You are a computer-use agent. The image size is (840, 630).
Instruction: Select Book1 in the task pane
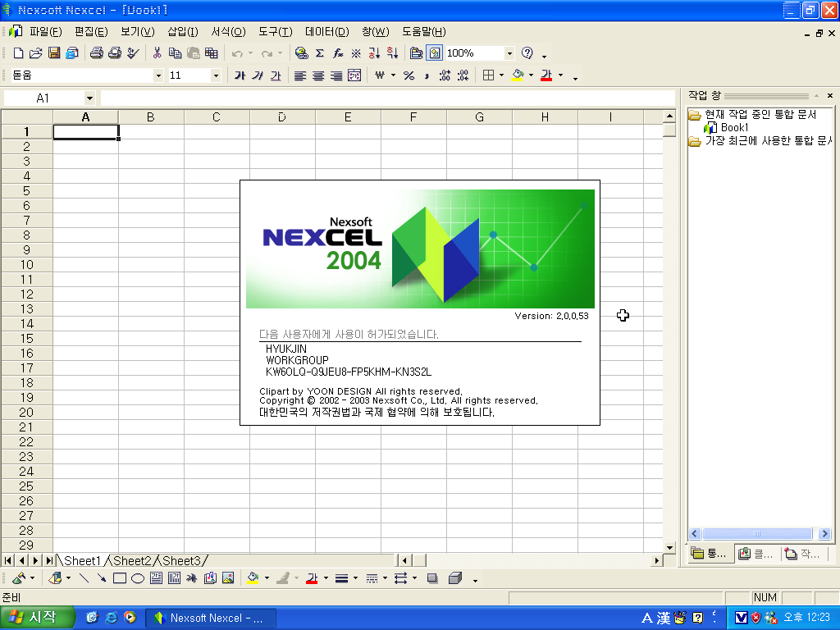click(x=734, y=127)
